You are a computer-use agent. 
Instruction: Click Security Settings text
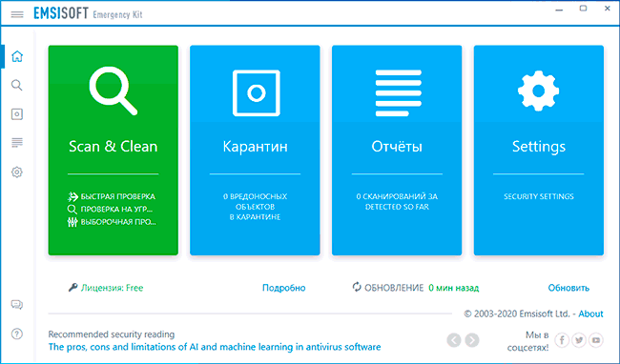(539, 196)
